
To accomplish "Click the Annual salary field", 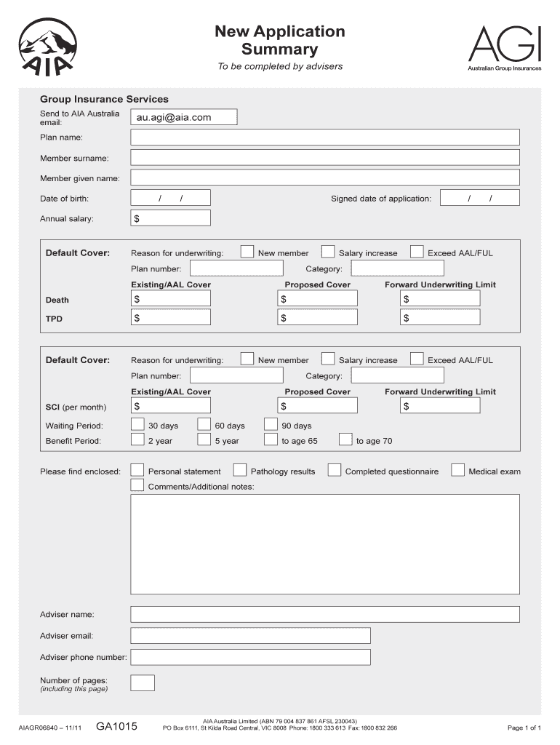I will coord(170,218).
